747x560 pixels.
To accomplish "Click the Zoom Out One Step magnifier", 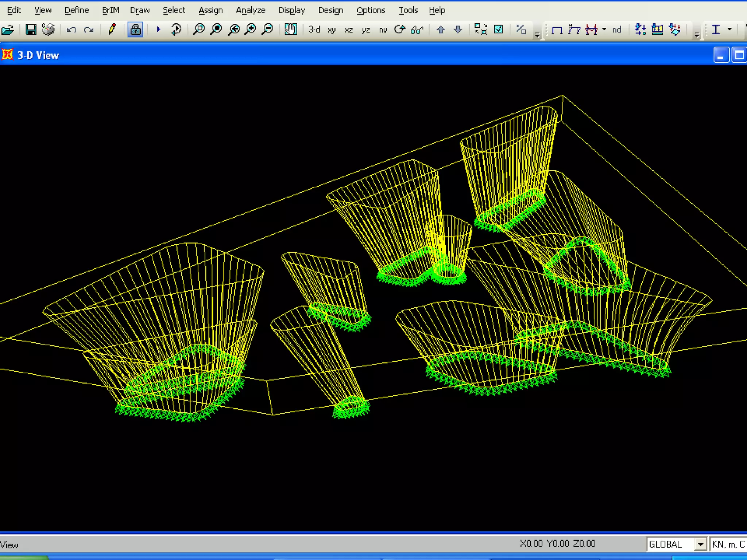I will [x=268, y=30].
